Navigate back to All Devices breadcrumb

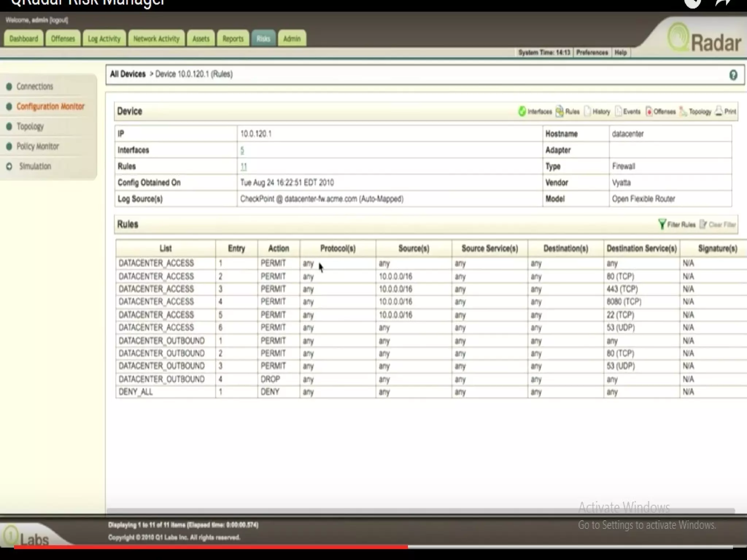(x=128, y=74)
